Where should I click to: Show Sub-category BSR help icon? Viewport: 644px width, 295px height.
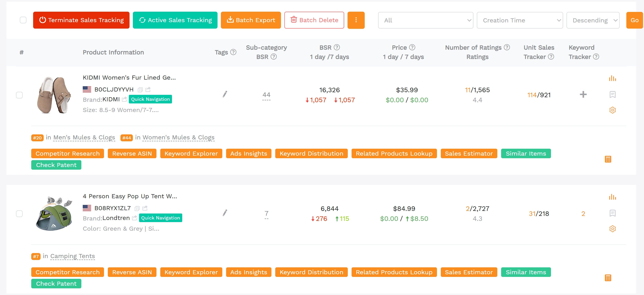(274, 57)
